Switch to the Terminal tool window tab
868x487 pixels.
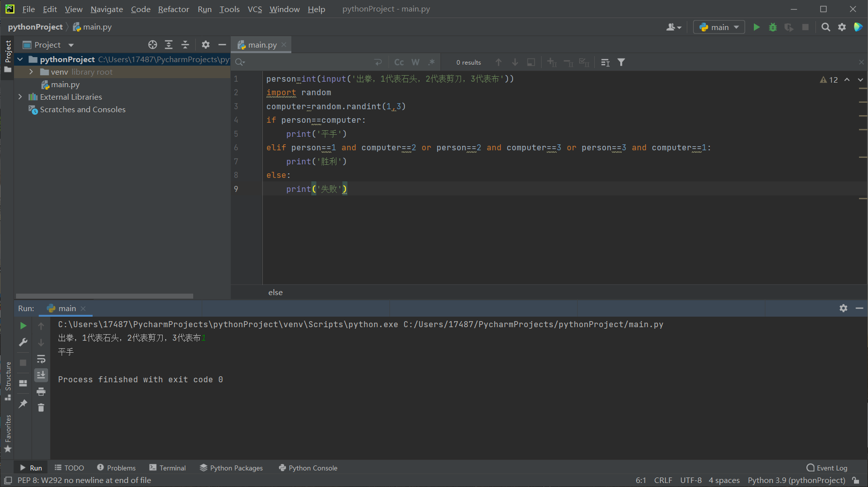click(x=167, y=468)
